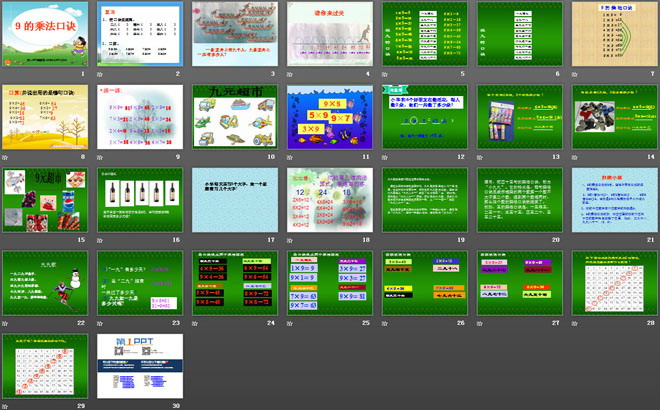Screen dimensions: 660x410
Task: Select slide 28 number grid with circles
Action: tap(615, 283)
